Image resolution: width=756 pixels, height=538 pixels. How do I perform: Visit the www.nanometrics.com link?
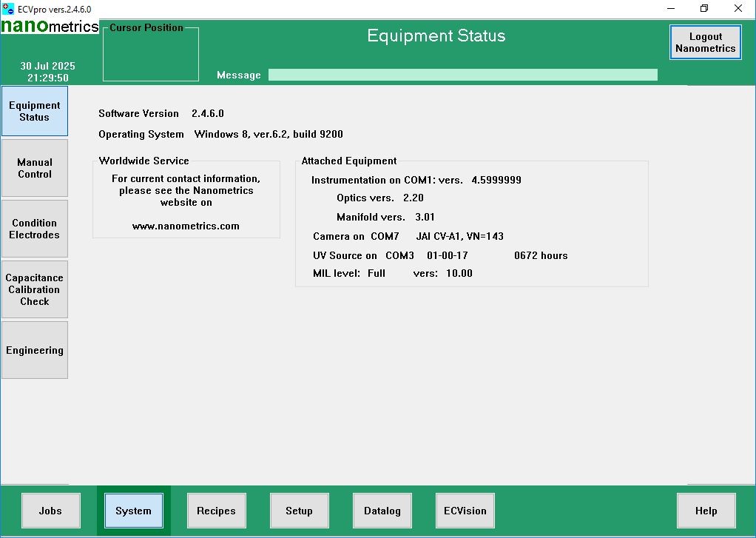186,226
